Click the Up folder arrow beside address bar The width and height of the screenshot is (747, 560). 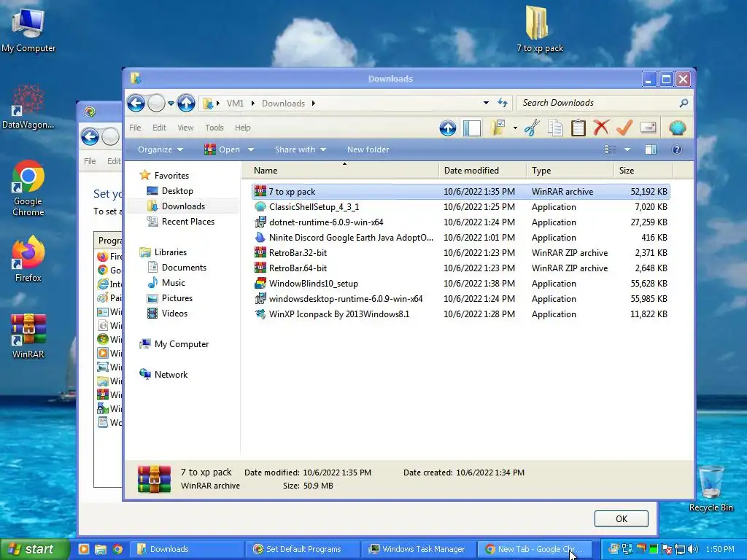point(186,103)
